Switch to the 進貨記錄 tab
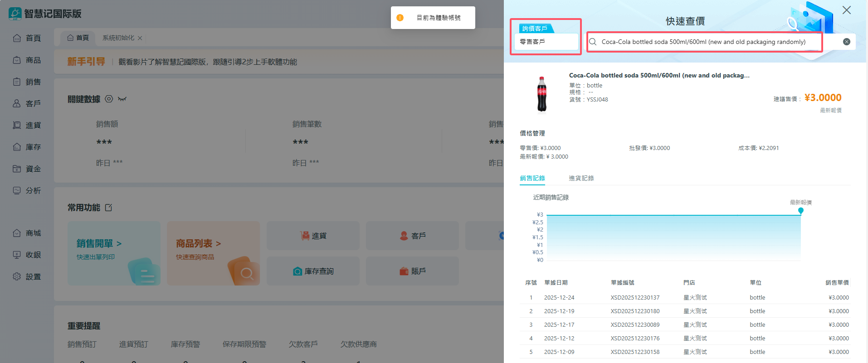This screenshot has width=868, height=363. pyautogui.click(x=581, y=178)
